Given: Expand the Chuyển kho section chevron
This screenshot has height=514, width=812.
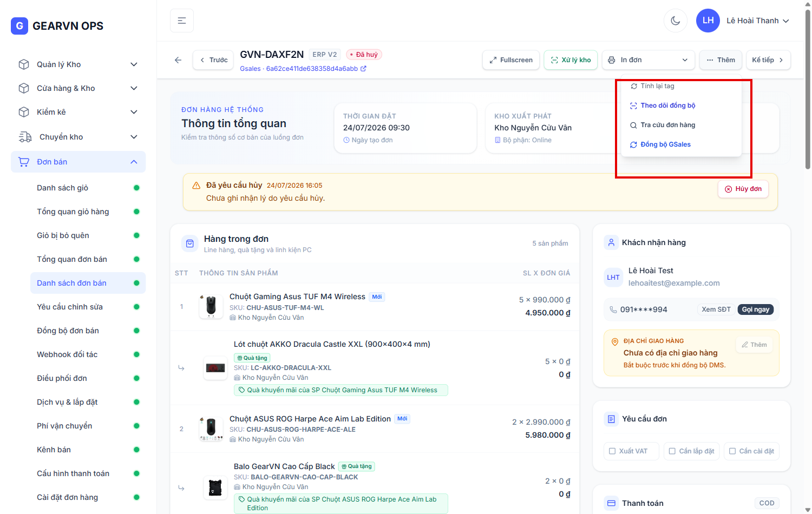Looking at the screenshot, I should (x=134, y=137).
